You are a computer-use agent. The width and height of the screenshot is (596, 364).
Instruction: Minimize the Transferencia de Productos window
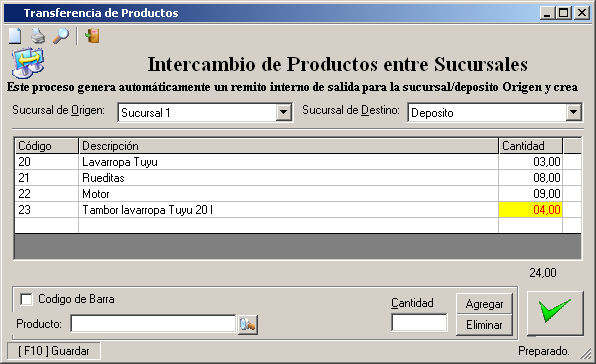[547, 13]
